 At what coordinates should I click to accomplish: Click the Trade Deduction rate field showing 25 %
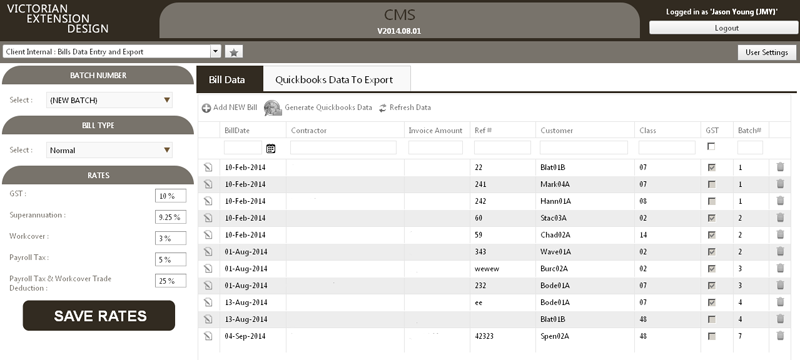[170, 281]
